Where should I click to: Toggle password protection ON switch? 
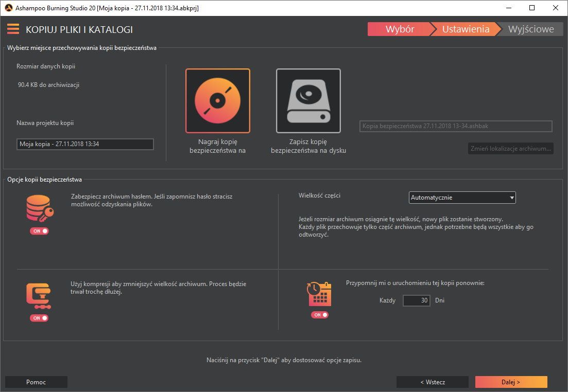coord(40,231)
